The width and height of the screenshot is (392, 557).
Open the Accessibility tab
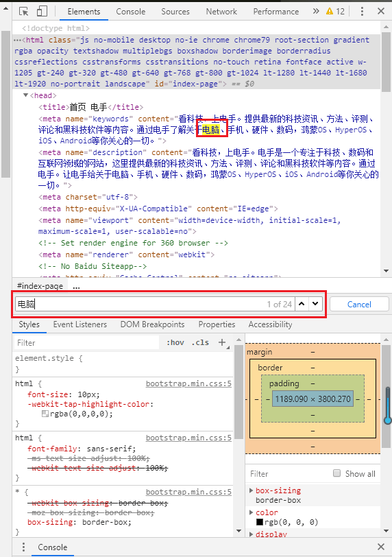(270, 324)
